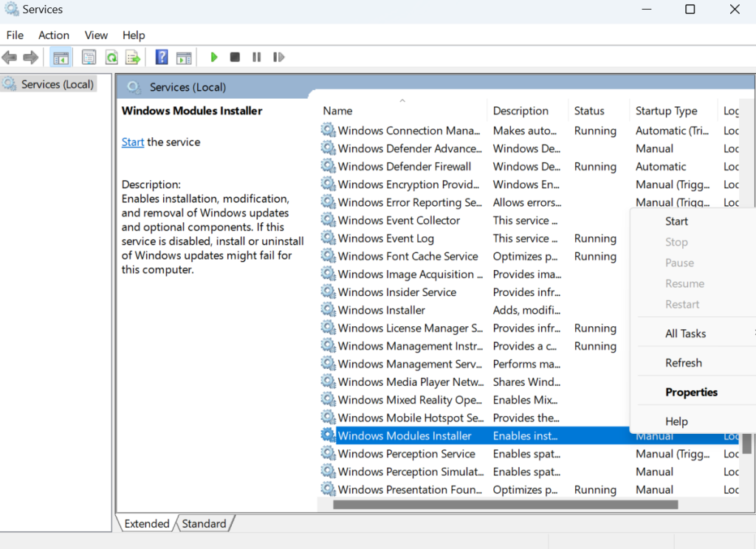The height and width of the screenshot is (549, 756).
Task: Click the Show/Hide Console Tree toolbar icon
Action: pos(61,57)
